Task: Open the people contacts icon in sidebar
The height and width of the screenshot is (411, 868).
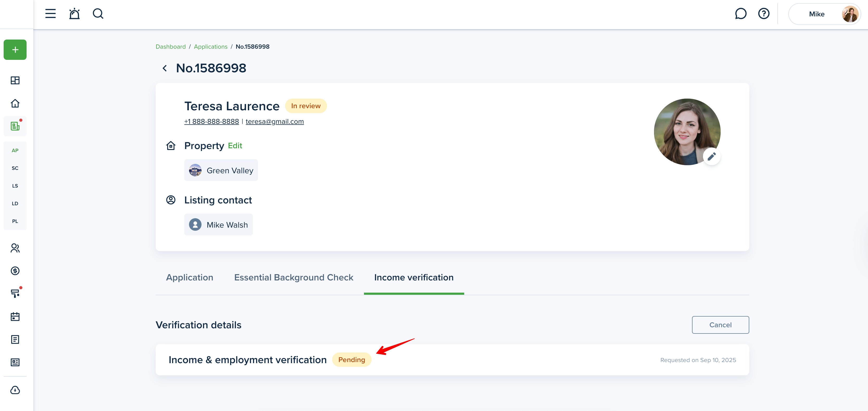Action: [x=15, y=248]
